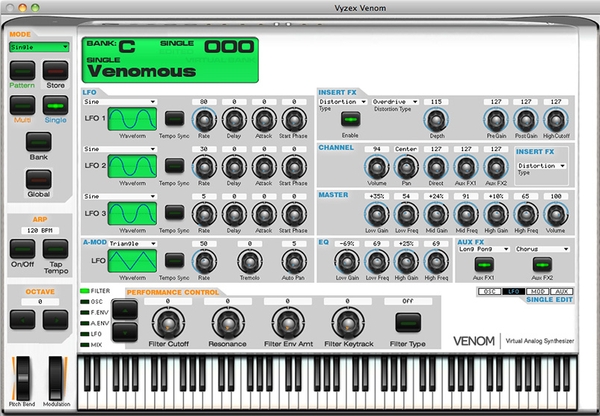Click the LFO 2 Attack knob
The height and width of the screenshot is (416, 600).
(x=264, y=167)
